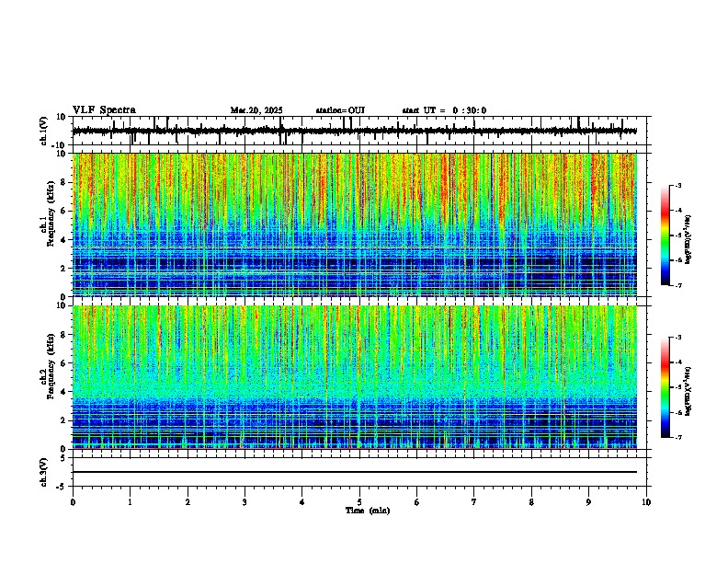The height and width of the screenshot is (563, 728).
Task: Click the "VLF Spectra" plot title
Action: (104, 110)
